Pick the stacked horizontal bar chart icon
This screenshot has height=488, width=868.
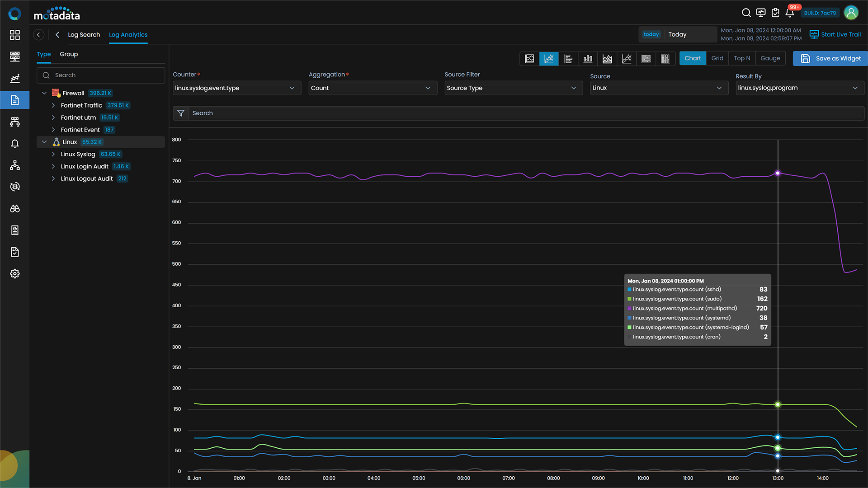click(646, 59)
